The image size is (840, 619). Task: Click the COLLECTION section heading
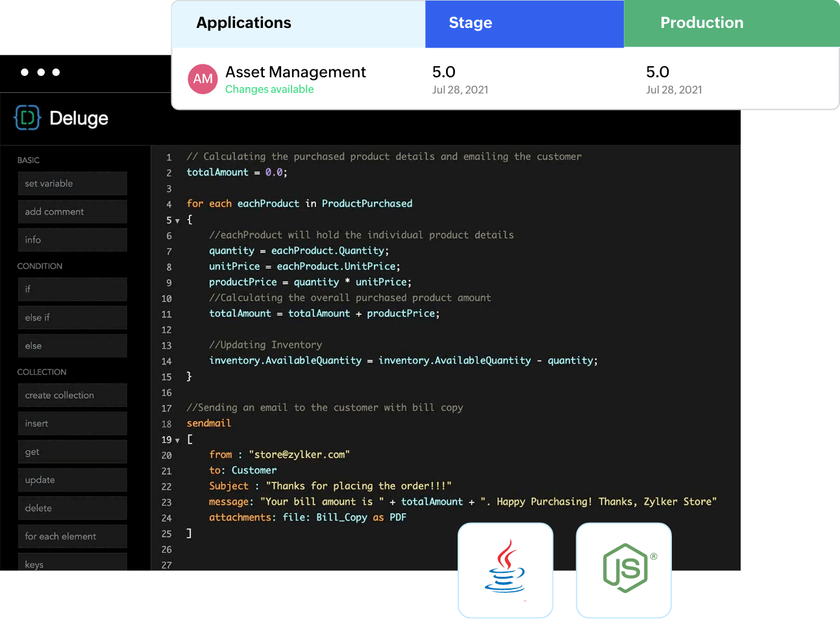[x=42, y=372]
